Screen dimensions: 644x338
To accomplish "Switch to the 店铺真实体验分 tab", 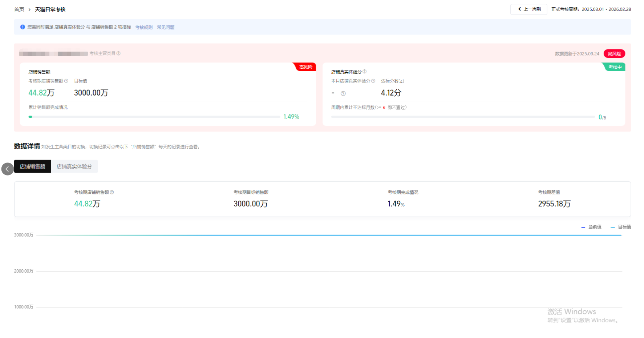I will click(x=74, y=166).
